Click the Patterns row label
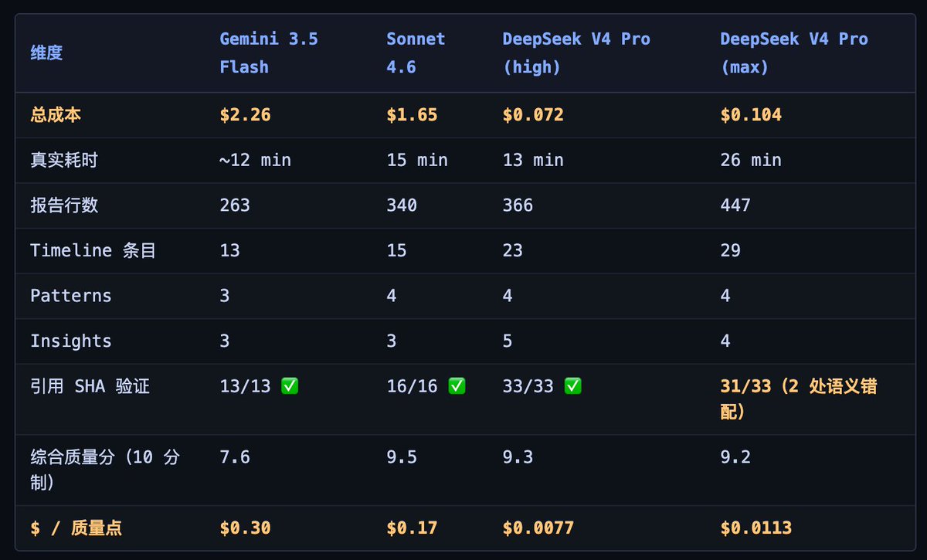This screenshot has height=560, width=927. [71, 296]
